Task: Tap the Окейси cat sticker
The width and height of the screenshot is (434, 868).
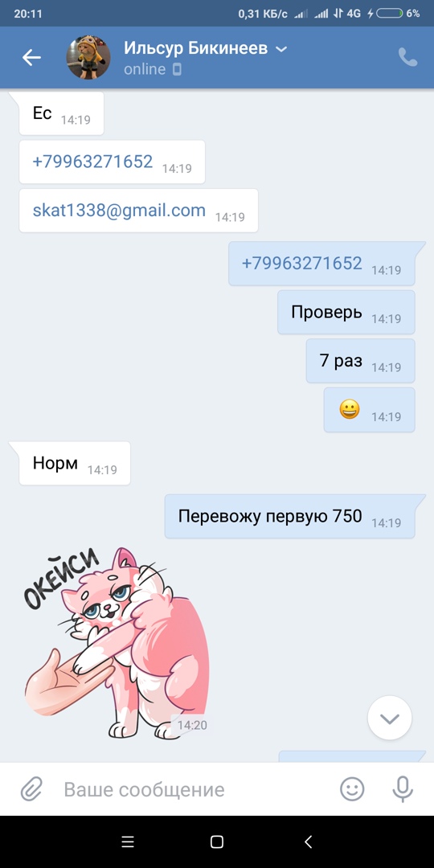Action: [117, 643]
